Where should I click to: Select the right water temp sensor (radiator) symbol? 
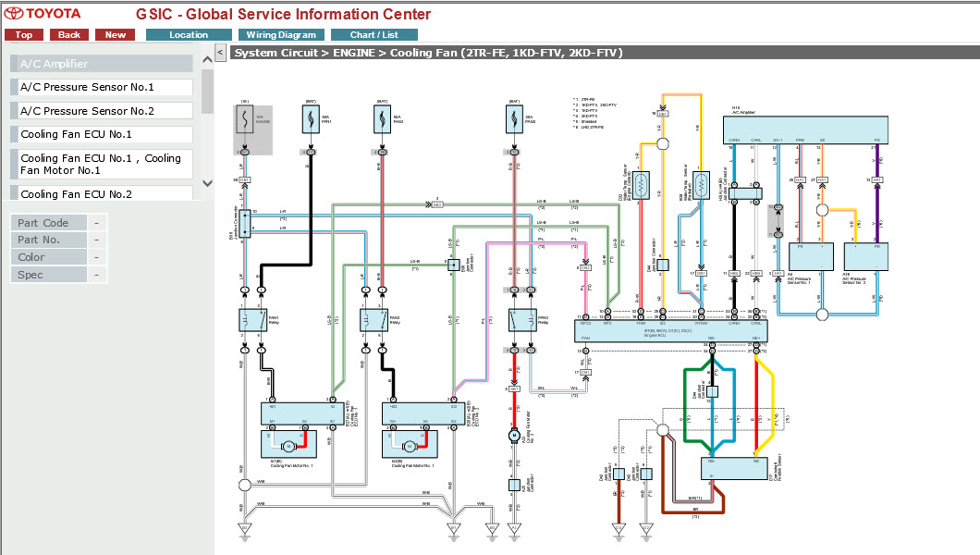(x=701, y=186)
